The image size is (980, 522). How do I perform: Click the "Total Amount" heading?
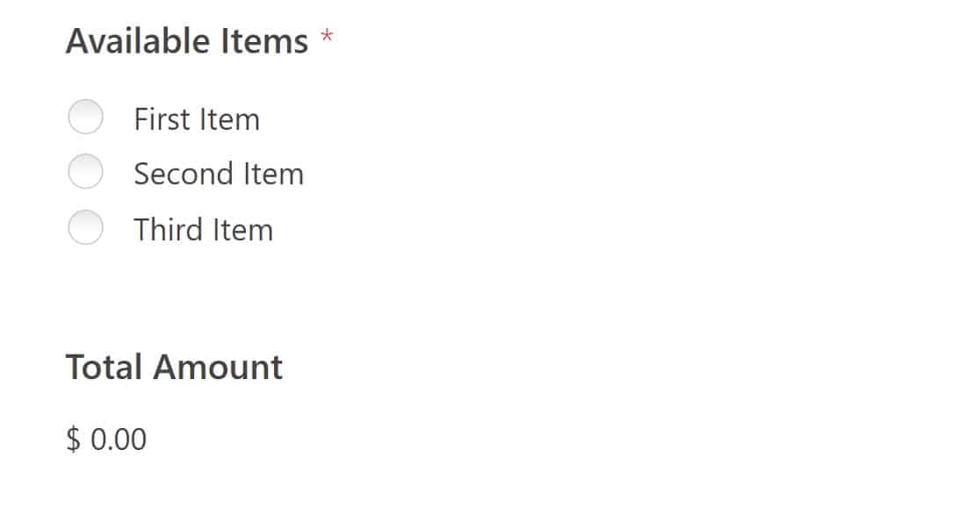174,367
